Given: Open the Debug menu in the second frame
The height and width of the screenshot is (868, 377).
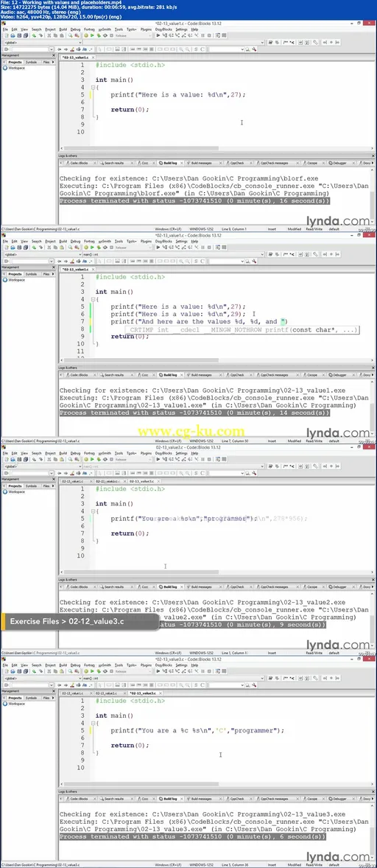Looking at the screenshot, I should [75, 242].
